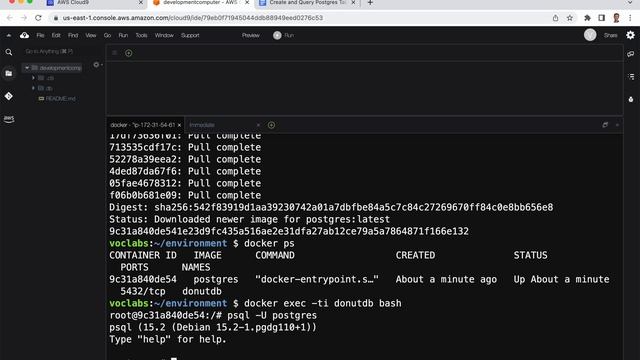Open a new browser tab
Screen dimensions: 640x360
370,3
